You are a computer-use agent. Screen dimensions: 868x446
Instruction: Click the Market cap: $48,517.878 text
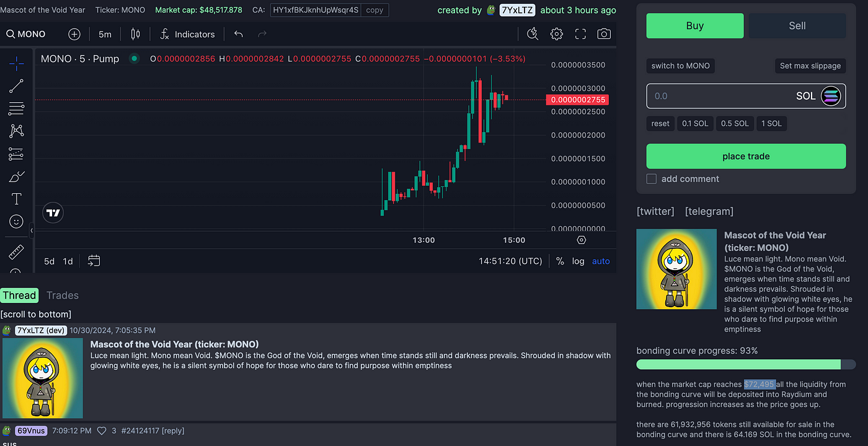pos(198,10)
